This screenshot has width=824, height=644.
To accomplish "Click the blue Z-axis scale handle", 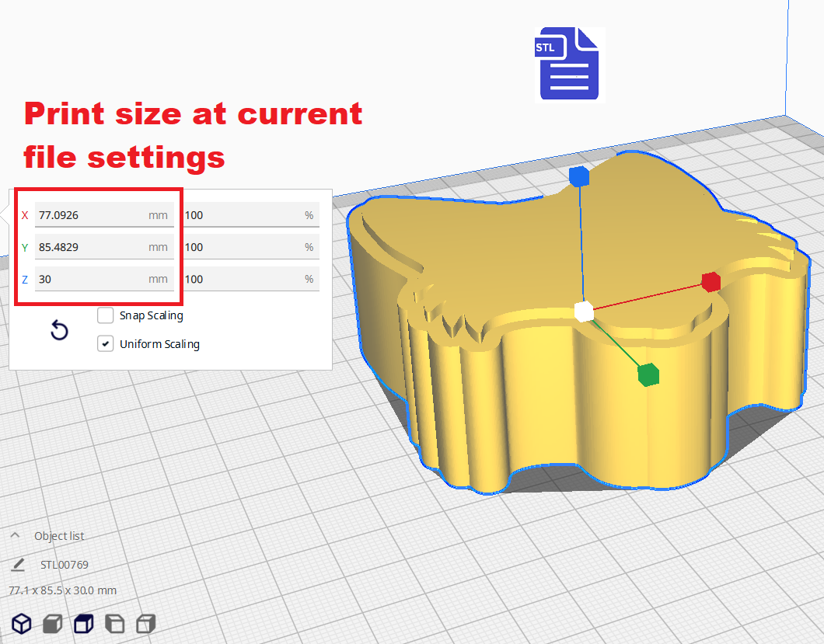I will (x=578, y=177).
